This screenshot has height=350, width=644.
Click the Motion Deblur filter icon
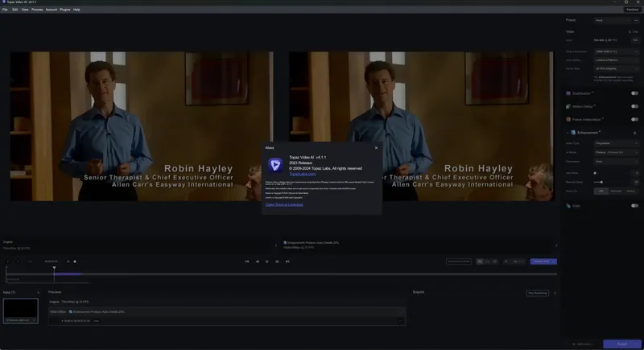point(568,106)
